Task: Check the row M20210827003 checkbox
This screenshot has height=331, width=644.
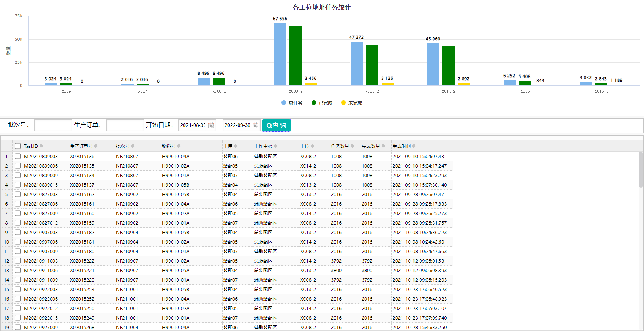Action: (17, 194)
